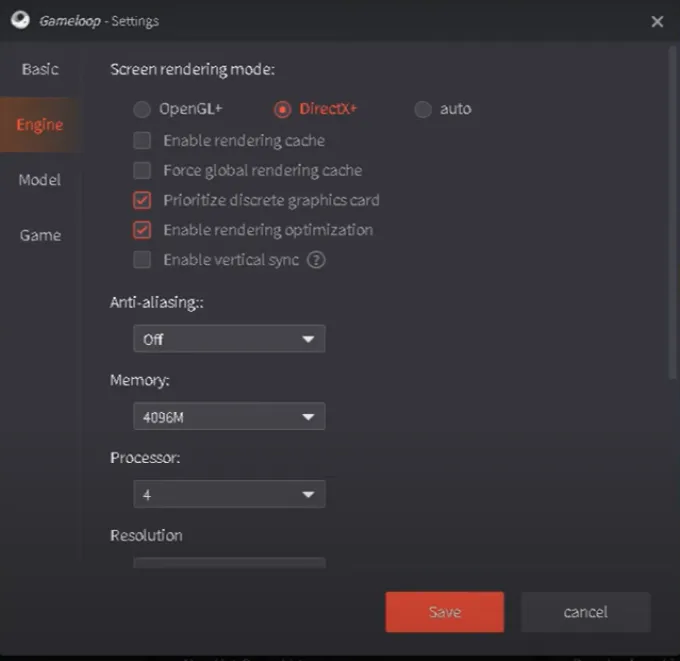Click the vertical scrollbar on the settings pane
This screenshot has width=680, height=661.
coord(673,213)
